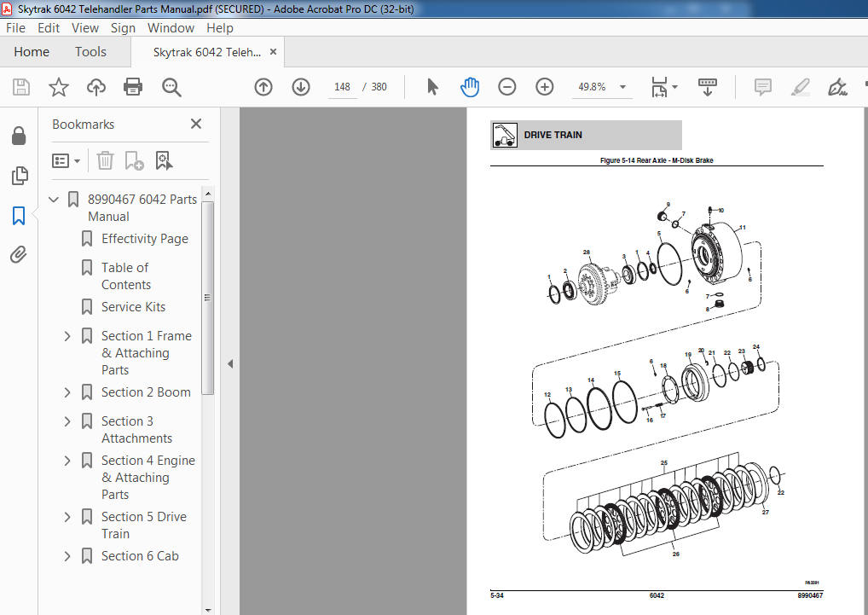Click the bookmarks panel vertical scrollbar thumb
The width and height of the screenshot is (868, 615).
pyautogui.click(x=207, y=297)
